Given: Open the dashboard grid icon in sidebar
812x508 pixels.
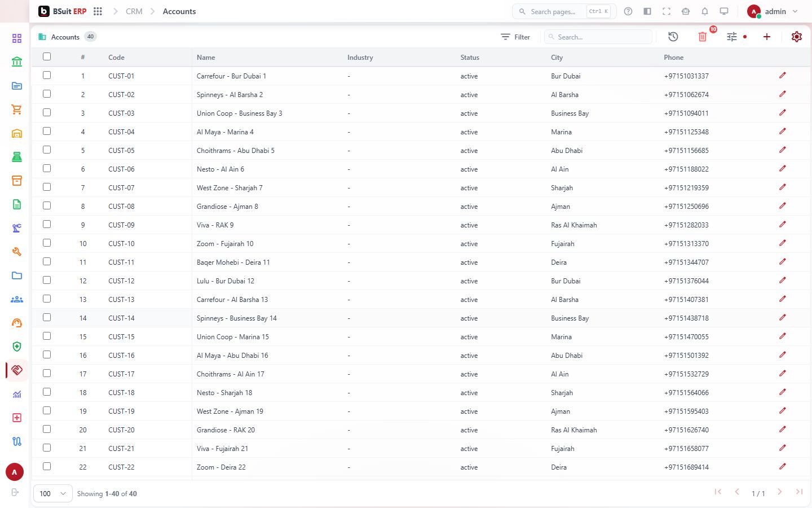Looking at the screenshot, I should [17, 38].
